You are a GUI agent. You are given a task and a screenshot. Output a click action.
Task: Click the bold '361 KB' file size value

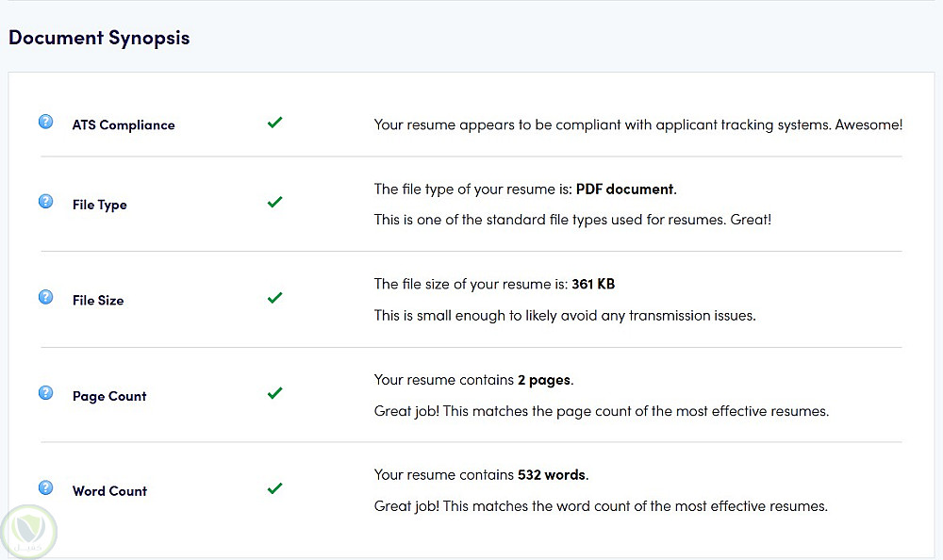(593, 284)
